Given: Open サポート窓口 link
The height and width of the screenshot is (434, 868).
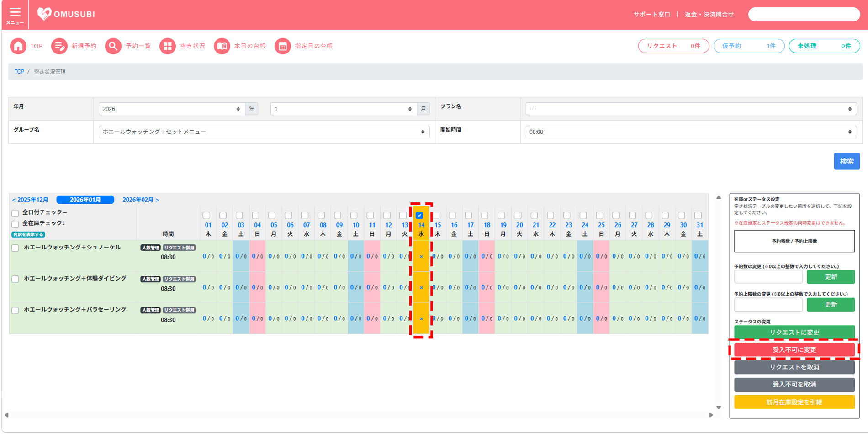Looking at the screenshot, I should tap(652, 15).
